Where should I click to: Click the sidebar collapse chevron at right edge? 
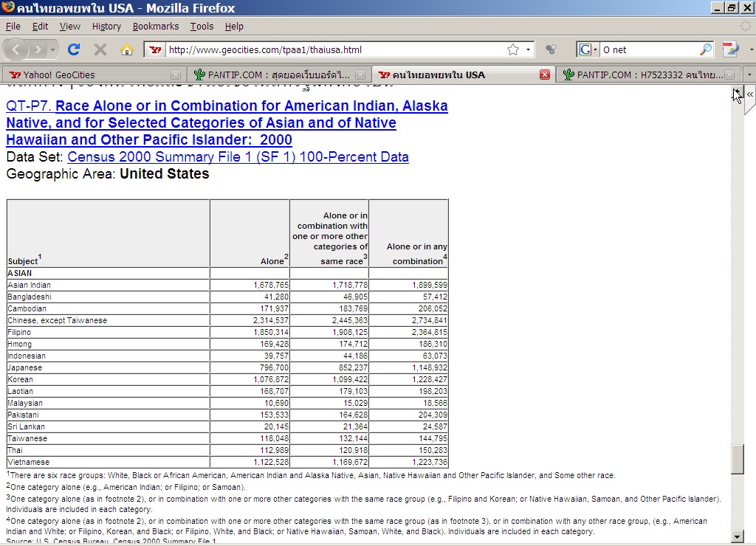point(750,95)
